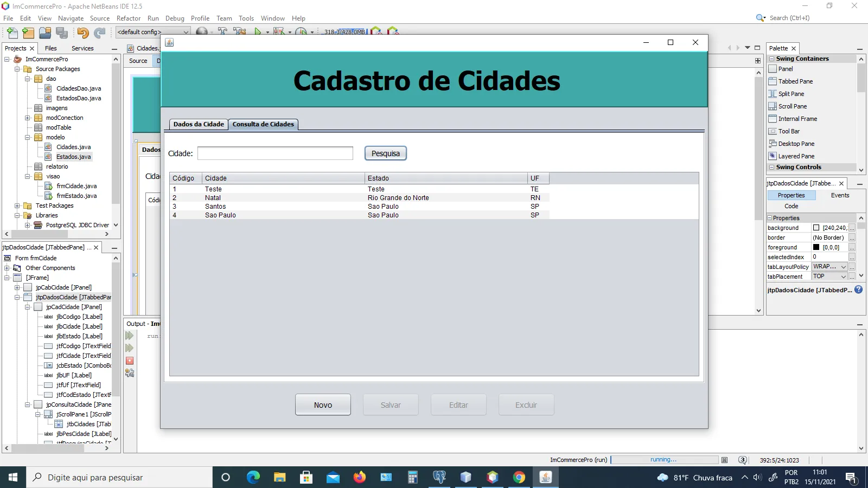Screen dimensions: 868x488
Task: Open Chrome from the taskbar
Action: click(x=519, y=477)
